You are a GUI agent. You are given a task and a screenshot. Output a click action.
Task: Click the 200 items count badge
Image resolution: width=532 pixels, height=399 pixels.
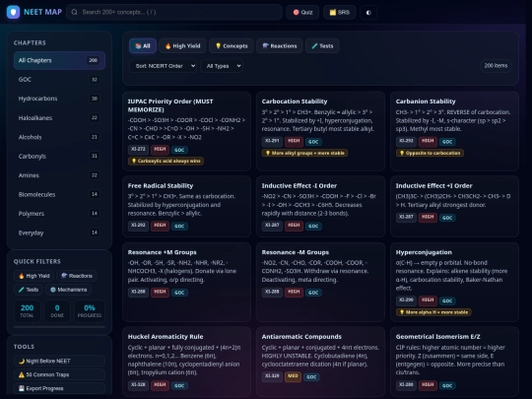496,65
